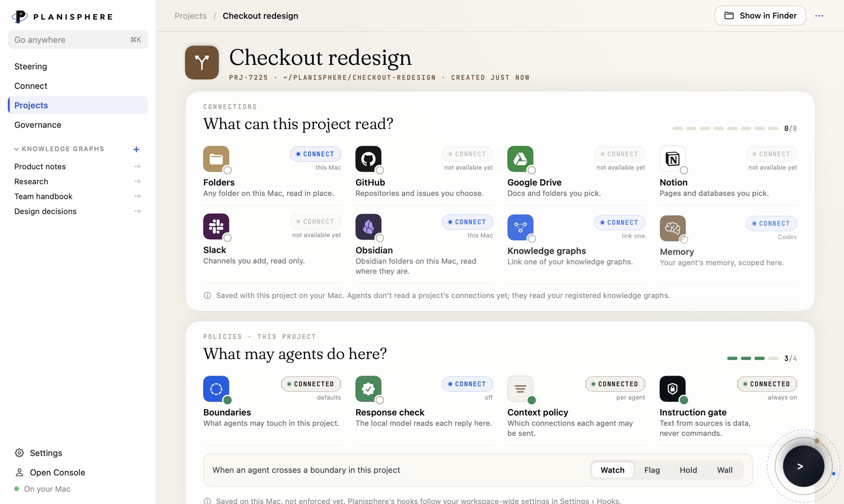Connect Memory via Codex

coord(771,223)
